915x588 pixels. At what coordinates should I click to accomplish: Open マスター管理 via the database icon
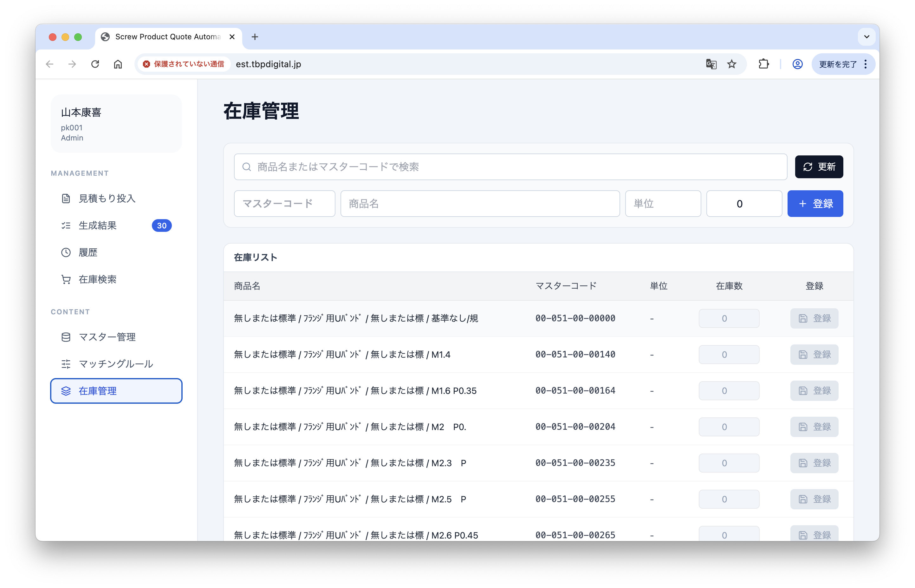(66, 337)
